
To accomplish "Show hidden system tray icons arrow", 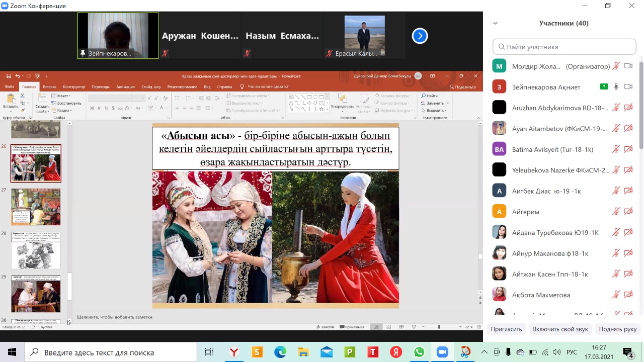I will [x=484, y=352].
